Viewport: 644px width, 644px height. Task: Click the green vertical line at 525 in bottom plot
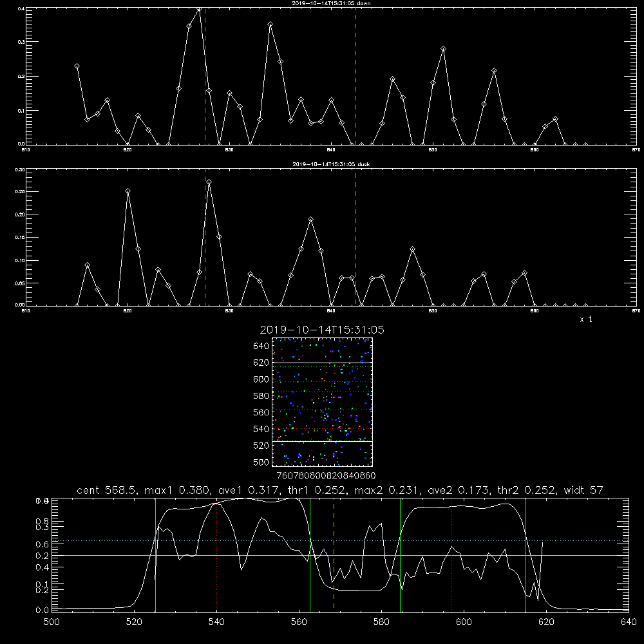click(x=155, y=555)
